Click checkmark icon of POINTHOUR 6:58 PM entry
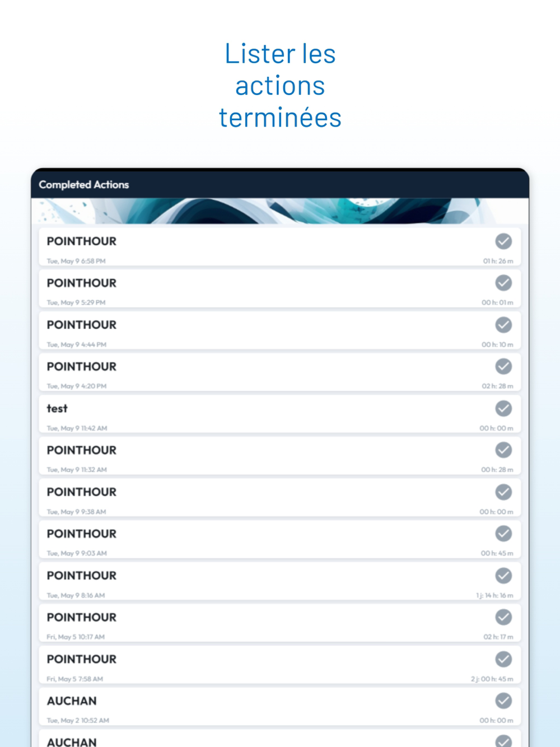The height and width of the screenshot is (747, 560). pos(503,241)
